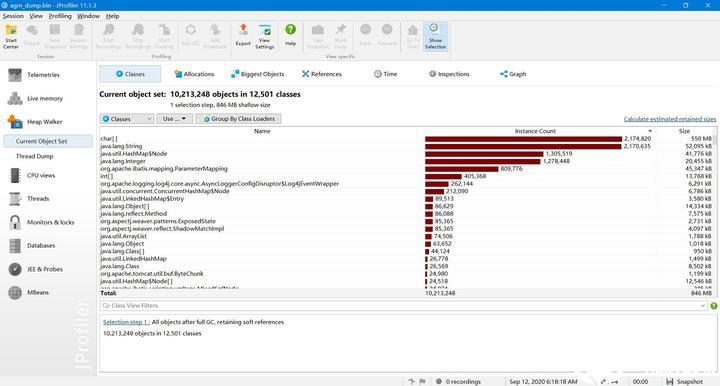Select the java.util.HashMap$Node row
The image size is (720, 386).
[x=406, y=154]
